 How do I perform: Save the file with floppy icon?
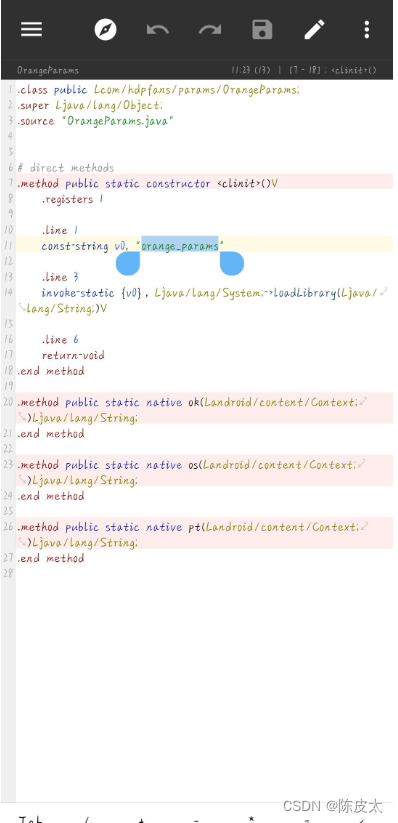click(262, 29)
